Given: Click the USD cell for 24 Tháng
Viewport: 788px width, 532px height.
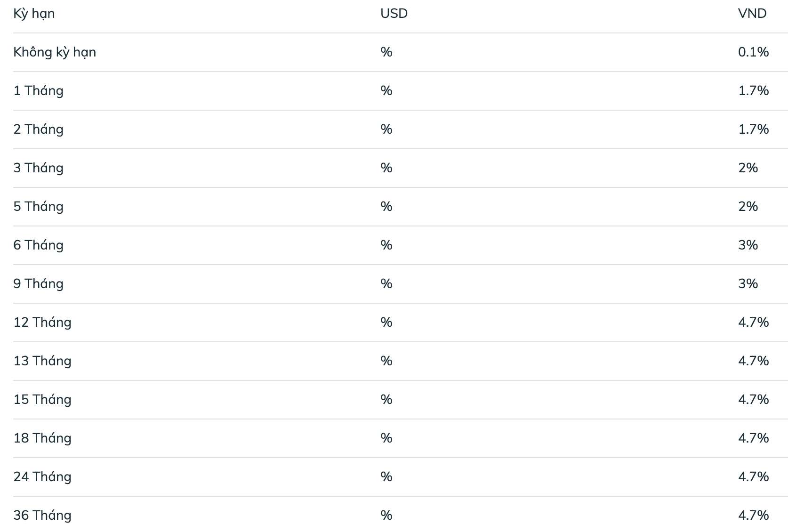Looking at the screenshot, I should (x=386, y=477).
